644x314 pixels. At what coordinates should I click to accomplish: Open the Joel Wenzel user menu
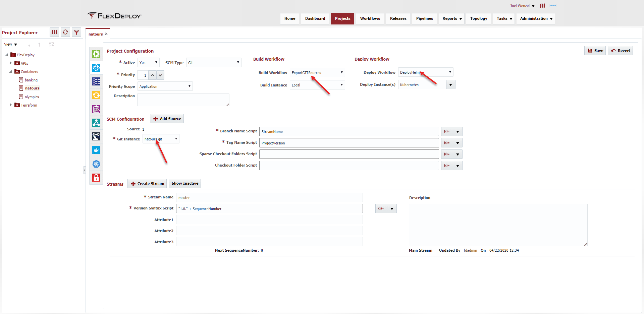[x=522, y=6]
